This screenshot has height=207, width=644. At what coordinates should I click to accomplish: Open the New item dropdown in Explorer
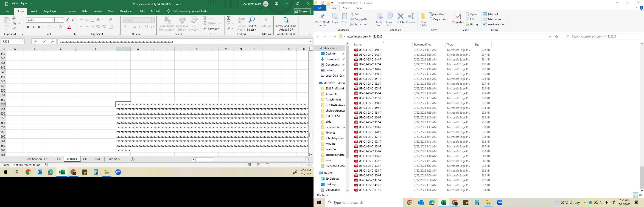click(438, 14)
